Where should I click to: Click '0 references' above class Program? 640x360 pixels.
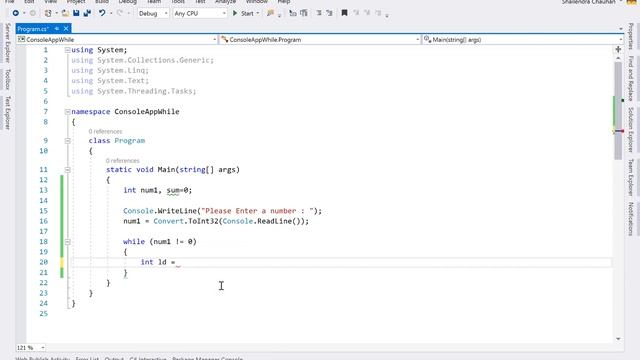(105, 131)
